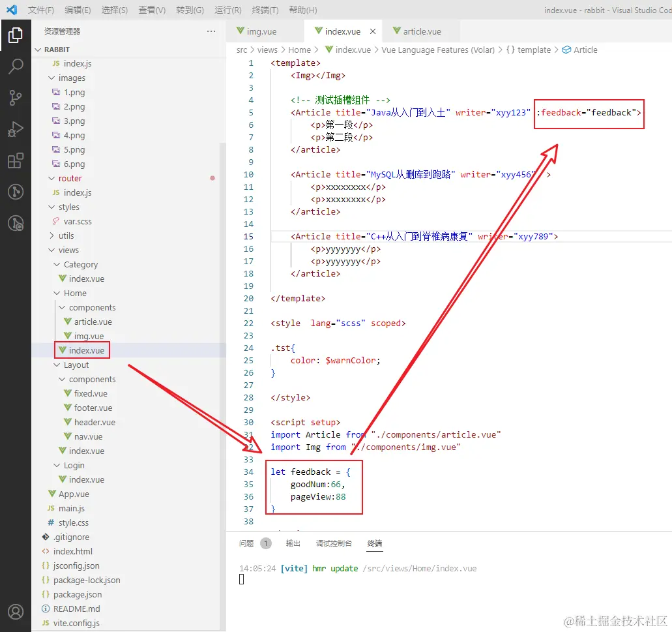Open the Explorer view in activity bar
Image resolution: width=672 pixels, height=632 pixels.
pyautogui.click(x=16, y=35)
